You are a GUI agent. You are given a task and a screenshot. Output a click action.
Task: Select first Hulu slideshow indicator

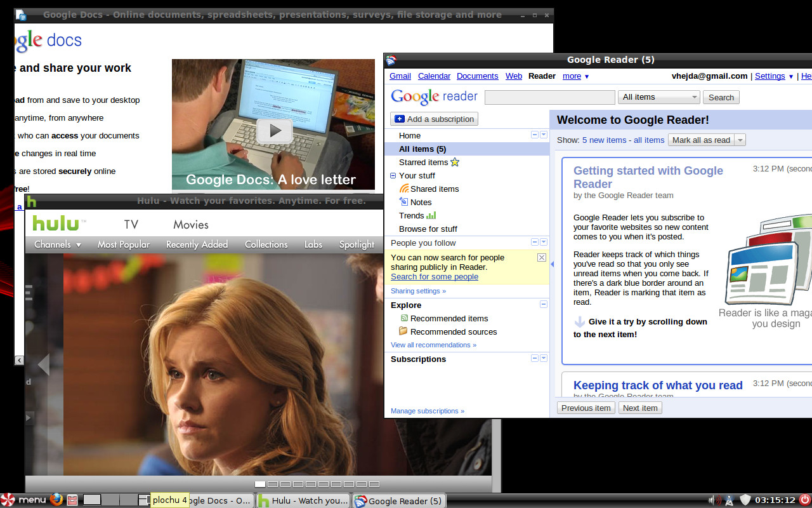pyautogui.click(x=260, y=485)
